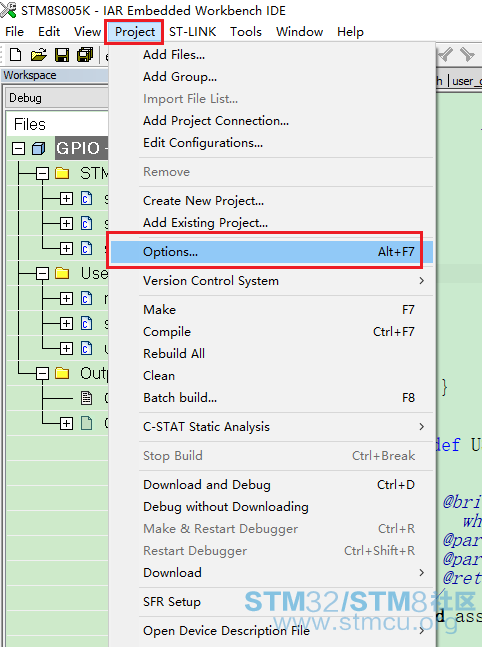Click the Output folder icon in workspace
This screenshot has height=647, width=482.
click(x=62, y=373)
